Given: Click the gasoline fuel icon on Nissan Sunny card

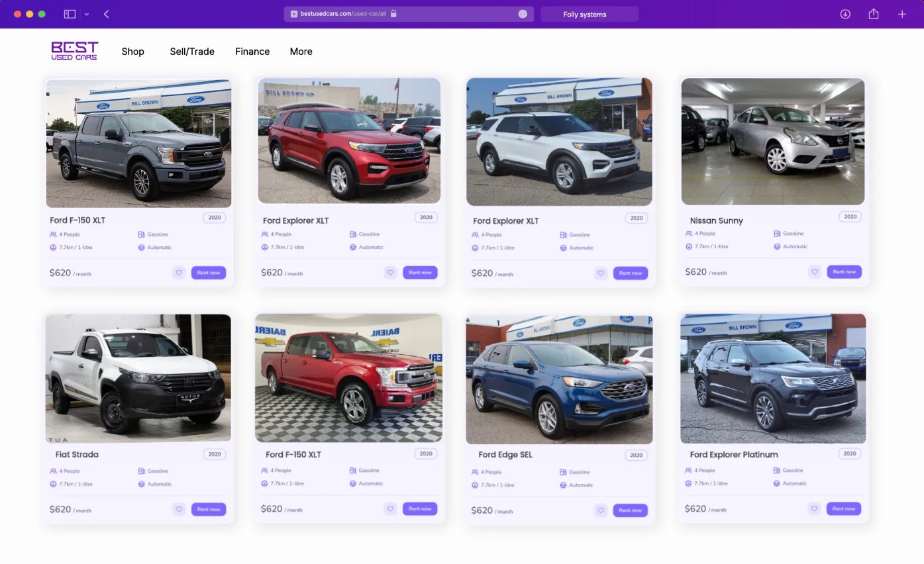Looking at the screenshot, I should pyautogui.click(x=778, y=234).
